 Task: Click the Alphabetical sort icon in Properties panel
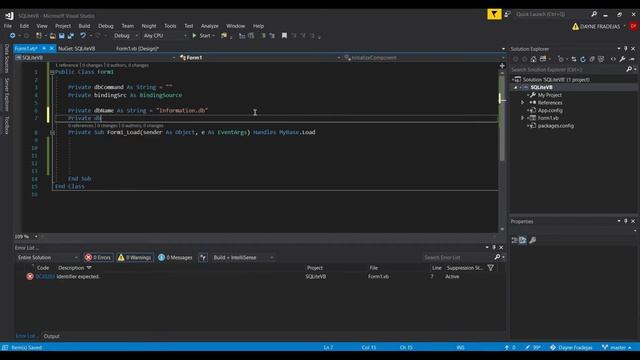click(523, 240)
